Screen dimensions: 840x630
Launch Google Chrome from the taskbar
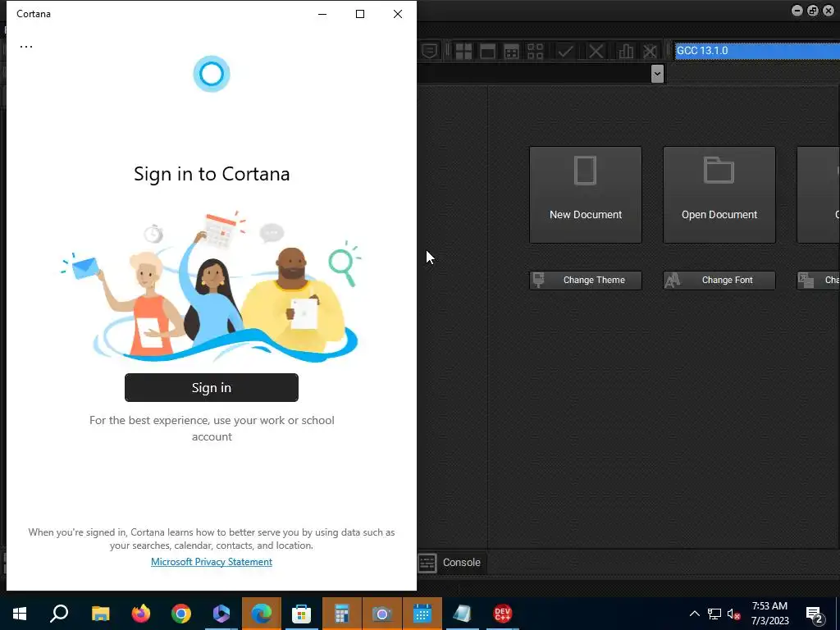(x=181, y=614)
